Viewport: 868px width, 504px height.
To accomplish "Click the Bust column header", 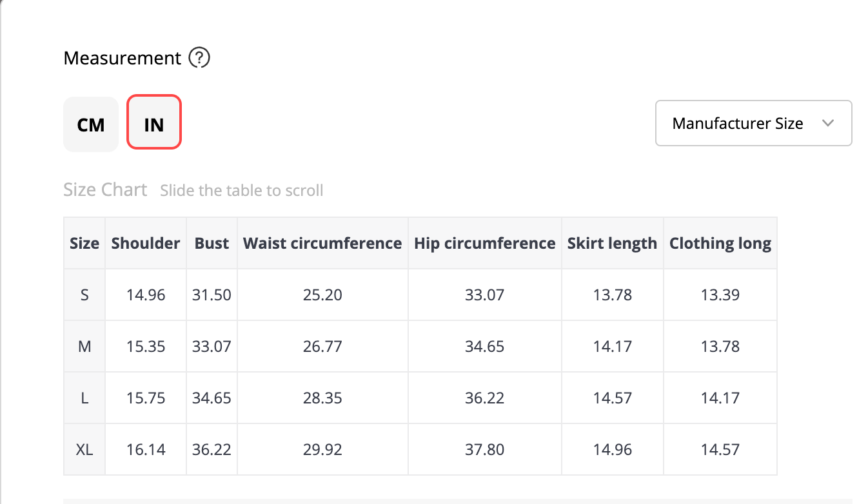I will (x=212, y=243).
